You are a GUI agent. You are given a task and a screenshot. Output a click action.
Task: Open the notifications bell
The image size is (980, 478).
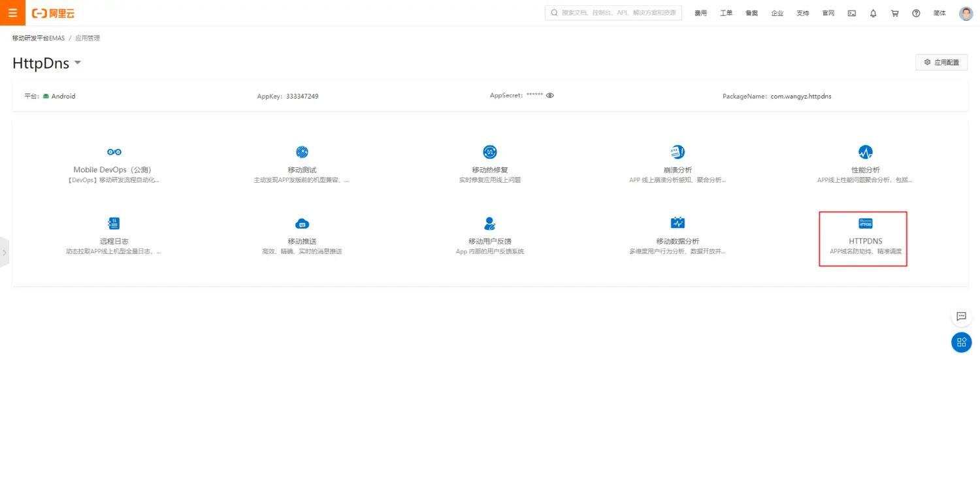click(x=874, y=13)
